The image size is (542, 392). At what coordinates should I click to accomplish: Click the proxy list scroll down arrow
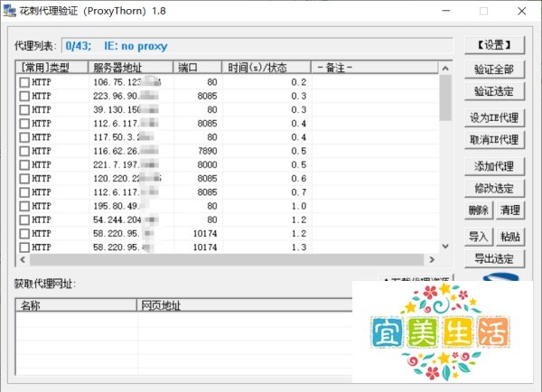[x=445, y=246]
